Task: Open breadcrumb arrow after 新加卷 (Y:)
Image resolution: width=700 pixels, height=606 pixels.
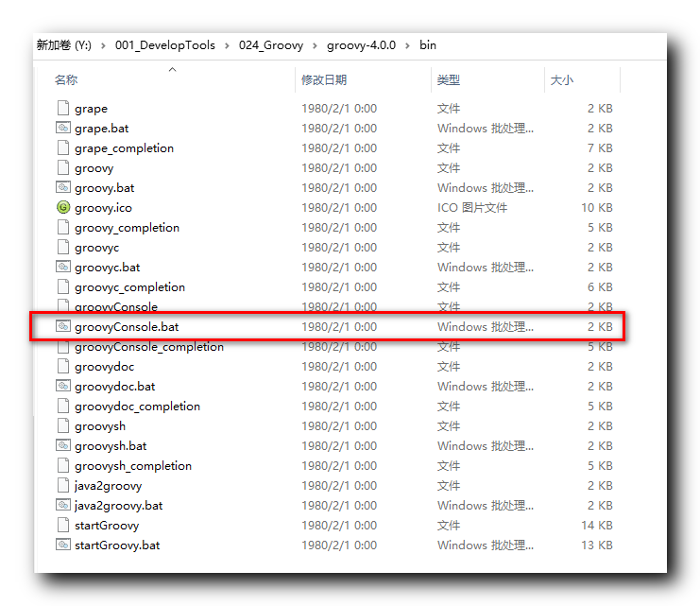Action: coord(103,45)
